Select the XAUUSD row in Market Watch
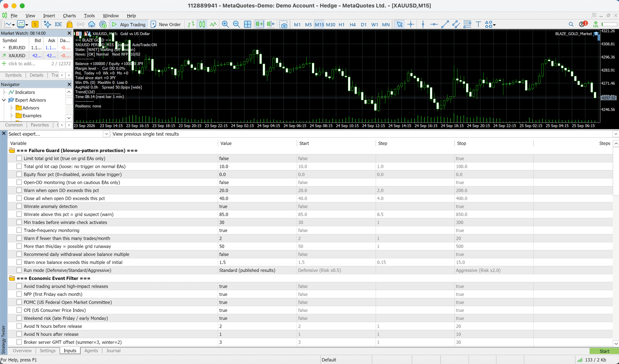The height and width of the screenshot is (364, 619). pos(36,56)
